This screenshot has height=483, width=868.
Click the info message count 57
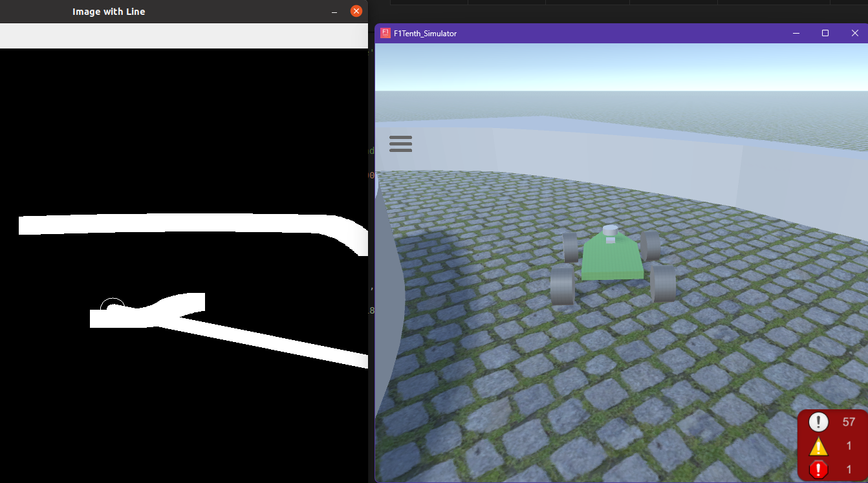click(x=849, y=422)
